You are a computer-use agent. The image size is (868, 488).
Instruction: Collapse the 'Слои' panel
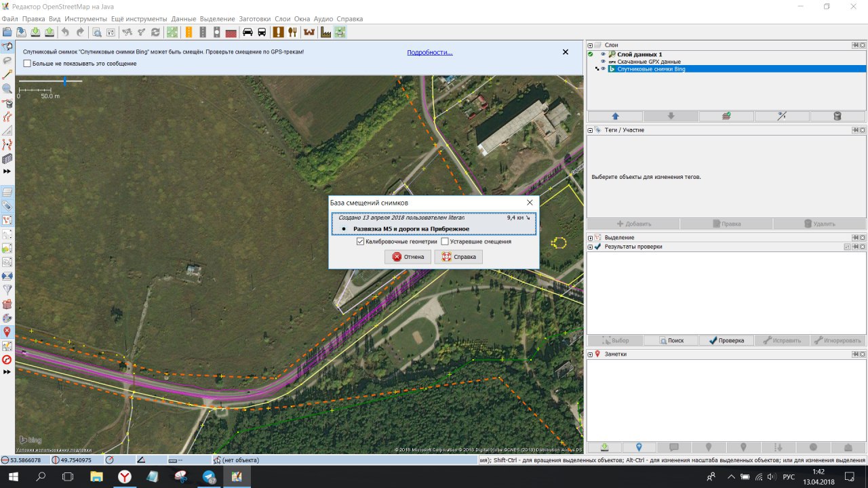point(590,45)
